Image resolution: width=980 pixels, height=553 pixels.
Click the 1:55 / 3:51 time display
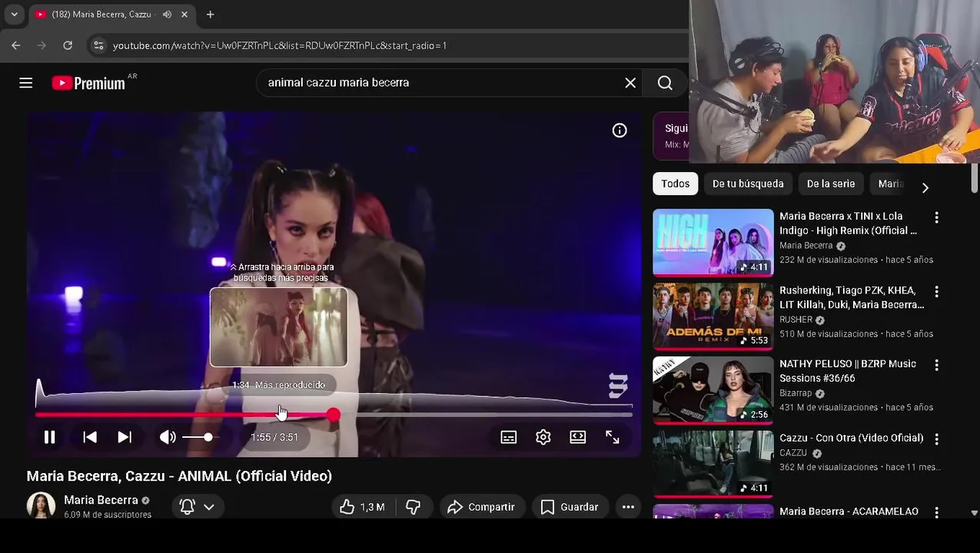[x=274, y=437]
